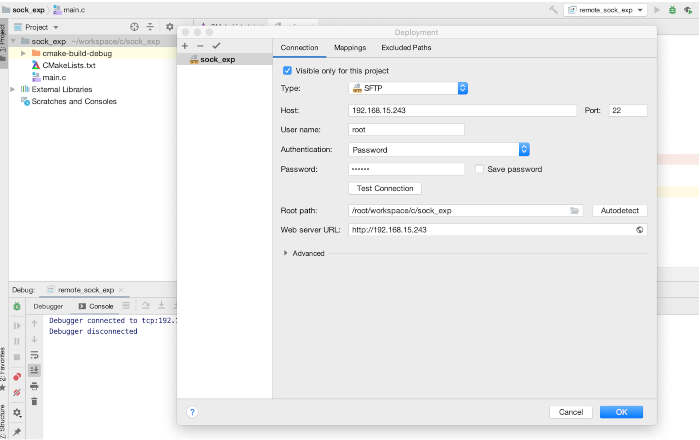Open the Type SFTP dropdown
The image size is (700, 440).
point(408,88)
